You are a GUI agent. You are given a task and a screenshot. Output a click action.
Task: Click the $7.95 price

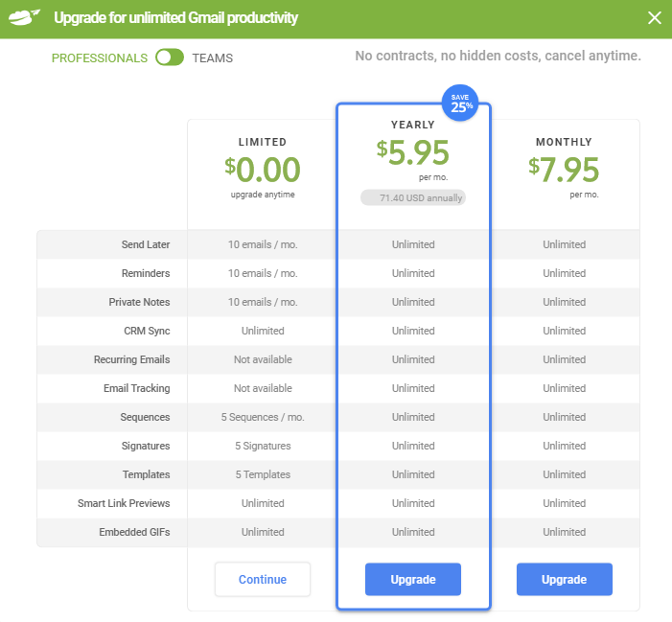[x=564, y=170]
